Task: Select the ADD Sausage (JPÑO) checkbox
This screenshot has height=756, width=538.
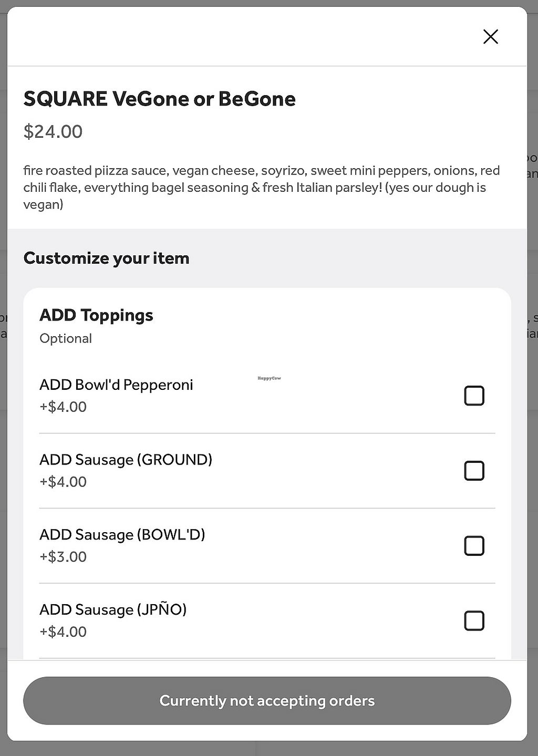Action: point(474,621)
